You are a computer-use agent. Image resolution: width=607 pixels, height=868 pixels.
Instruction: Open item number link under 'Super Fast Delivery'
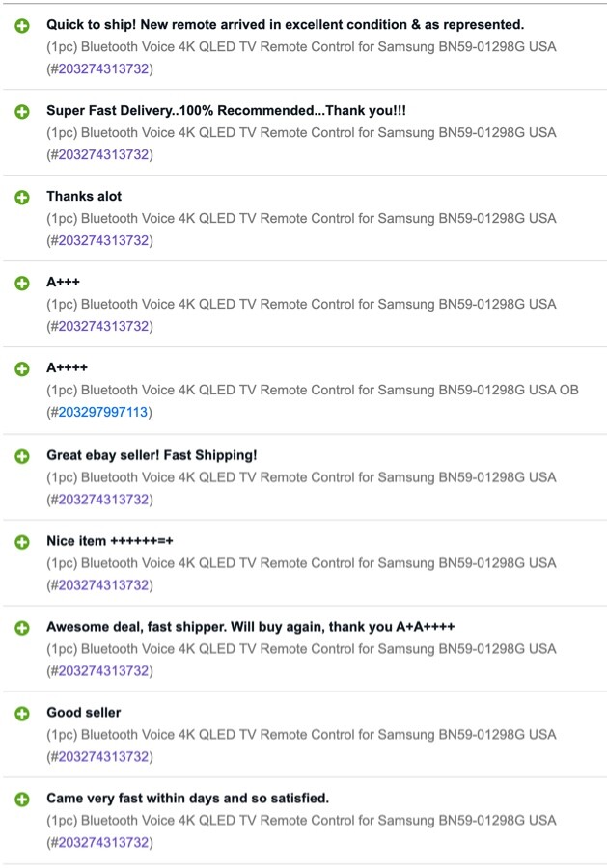(x=103, y=154)
